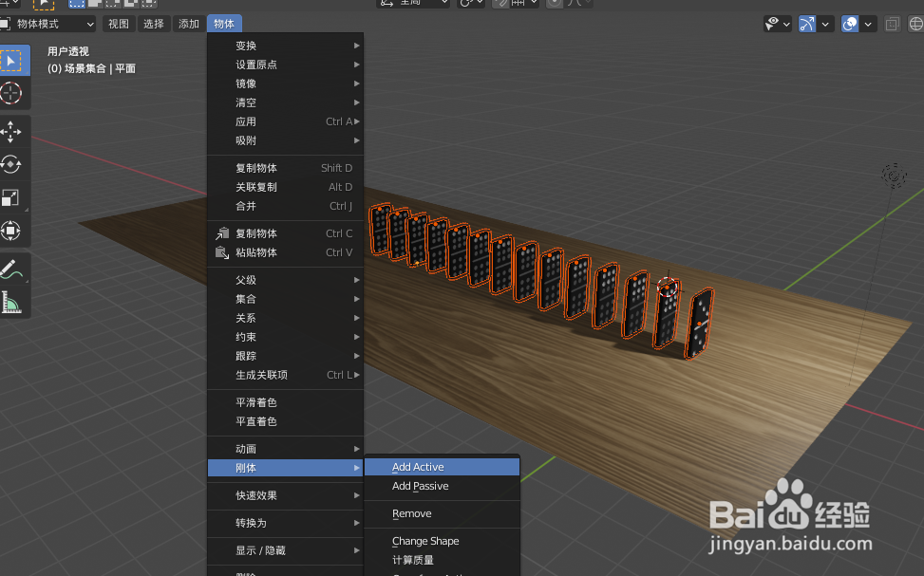Open the 视图 menu
924x576 pixels.
pos(118,23)
